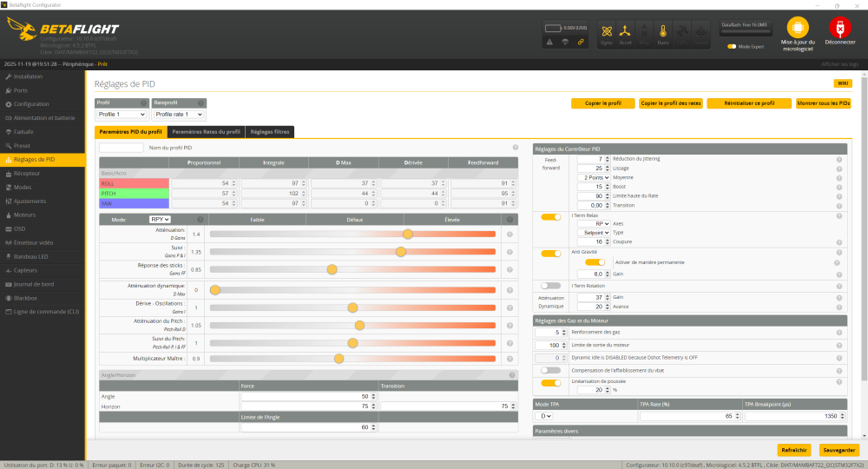The height and width of the screenshot is (469, 868).
Task: Disable the I Term Relax toggle
Action: point(550,216)
